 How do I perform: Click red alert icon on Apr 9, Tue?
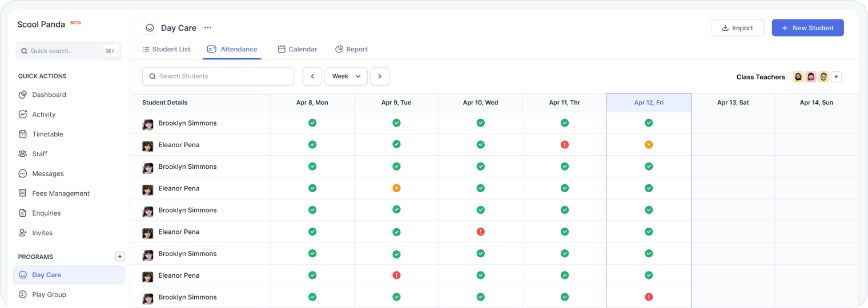396,275
